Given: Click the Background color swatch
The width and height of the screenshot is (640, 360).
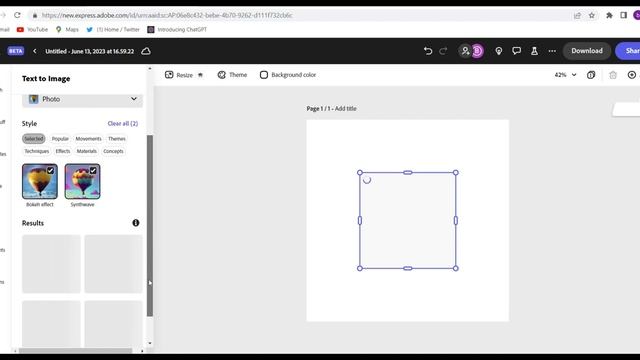Looking at the screenshot, I should tap(264, 75).
